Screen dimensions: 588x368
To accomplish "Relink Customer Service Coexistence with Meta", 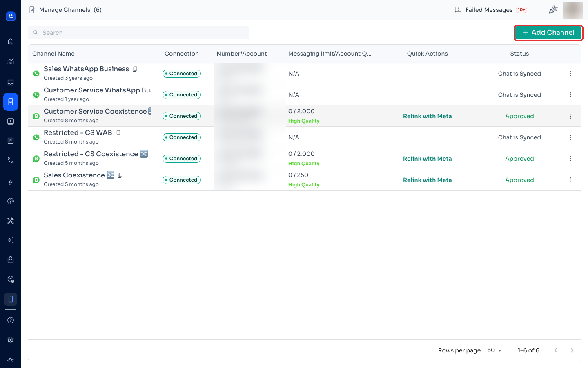I will click(x=428, y=116).
